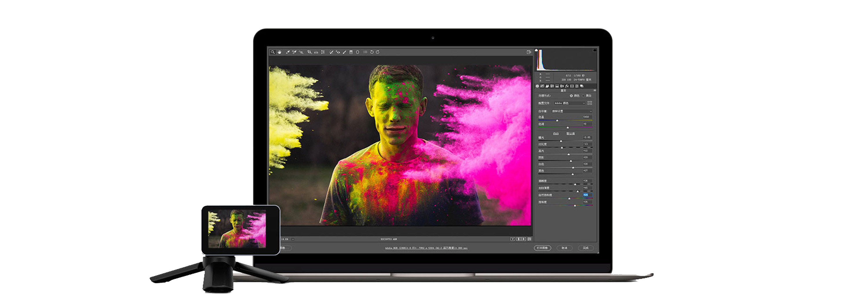Viewport: 868px width, 307px height.
Task: Select the Color treatment radio button
Action: tap(571, 96)
